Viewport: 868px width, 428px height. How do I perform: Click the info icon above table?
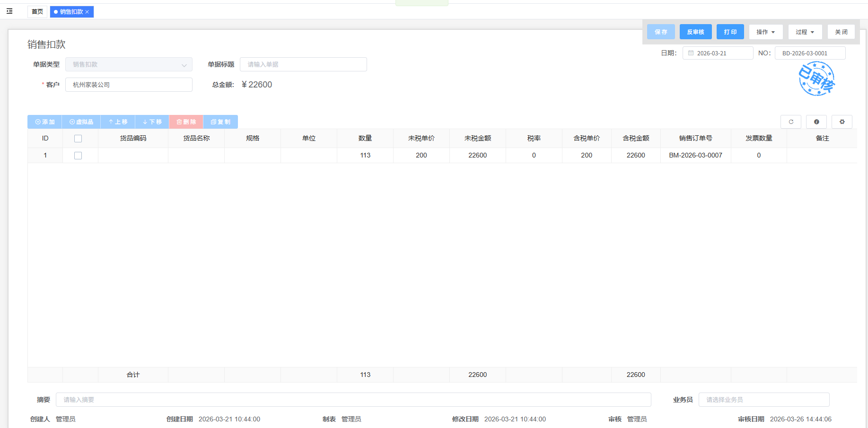pos(816,122)
